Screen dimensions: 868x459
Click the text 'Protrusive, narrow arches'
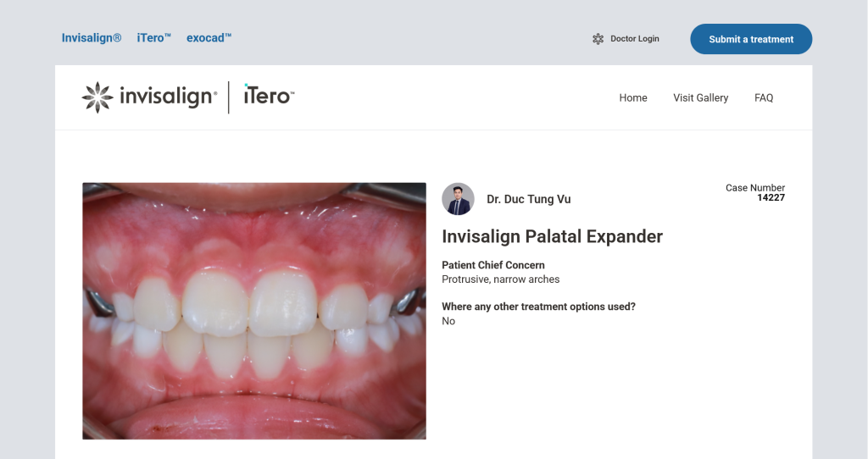click(500, 279)
